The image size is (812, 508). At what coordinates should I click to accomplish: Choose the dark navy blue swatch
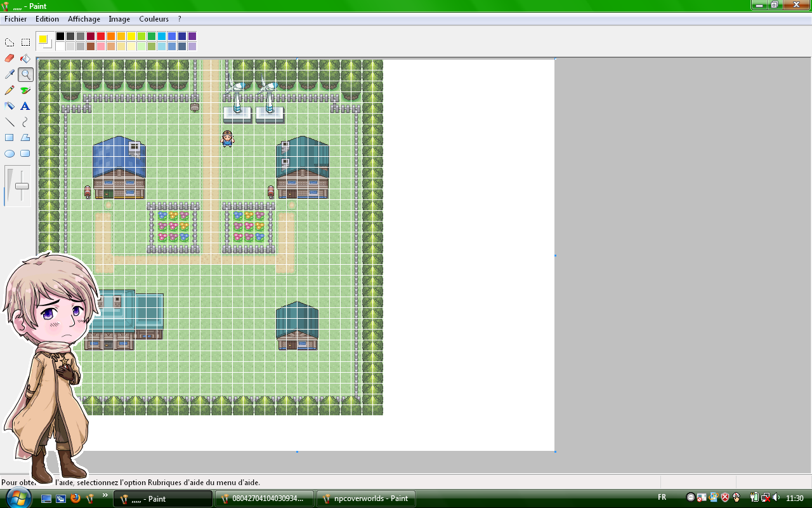pyautogui.click(x=182, y=36)
